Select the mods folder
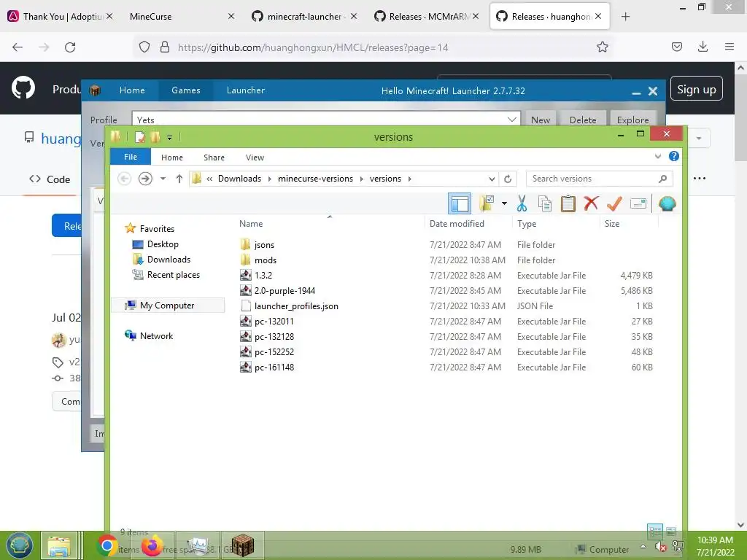This screenshot has height=560, width=747. click(266, 260)
